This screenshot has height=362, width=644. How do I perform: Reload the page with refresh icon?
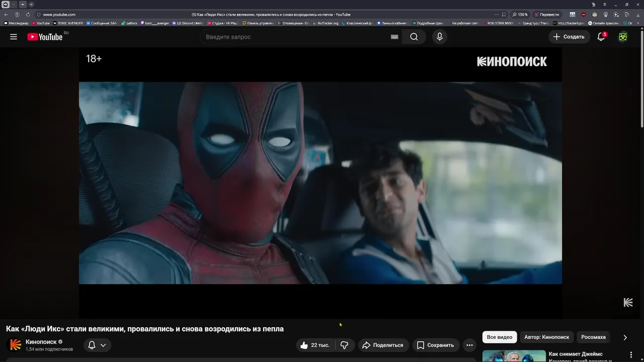(28, 15)
